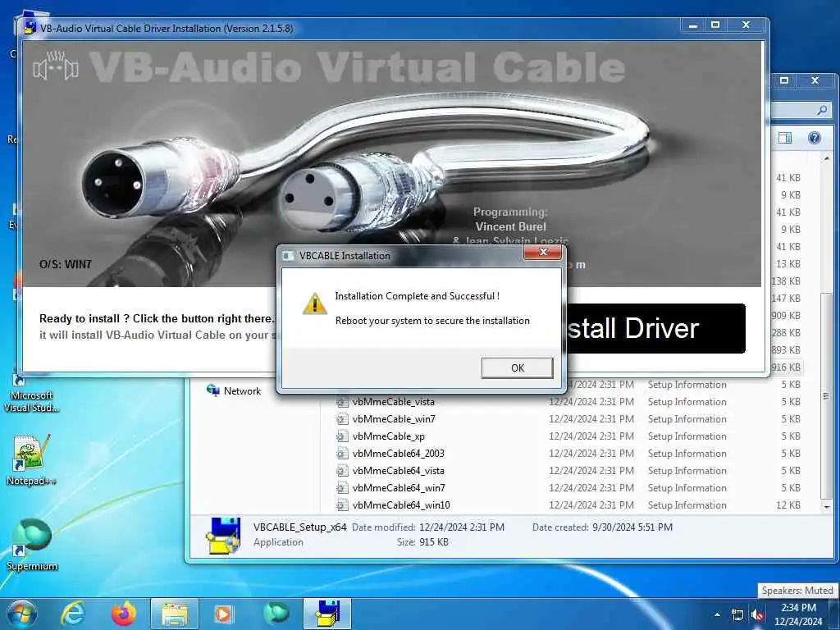
Task: Open the clock showing 2:34 PM
Action: 798,614
